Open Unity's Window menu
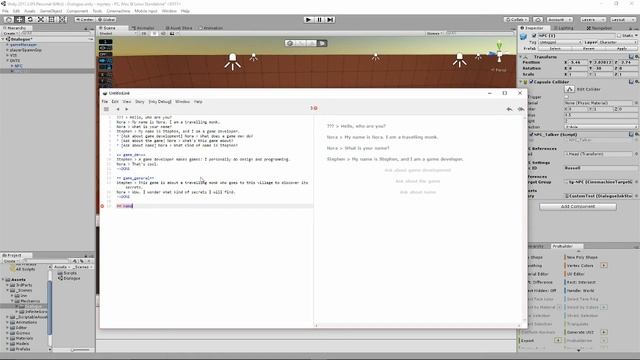640x360 pixels. click(169, 11)
